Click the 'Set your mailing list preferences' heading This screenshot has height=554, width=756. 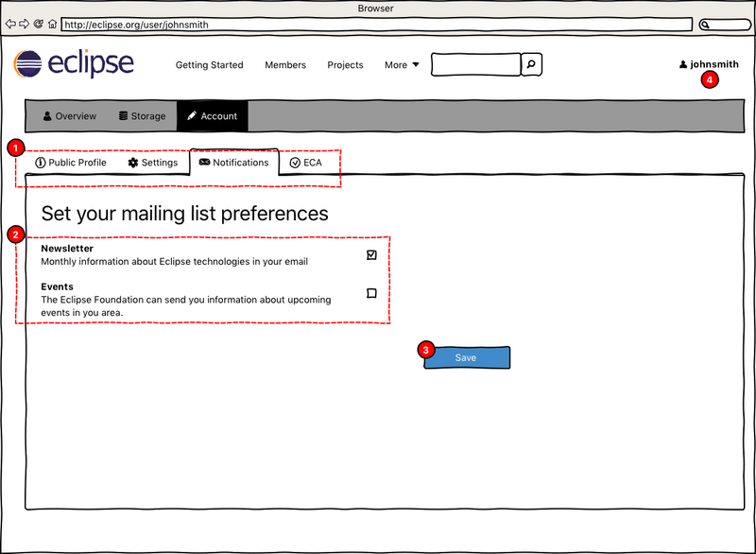tap(184, 214)
